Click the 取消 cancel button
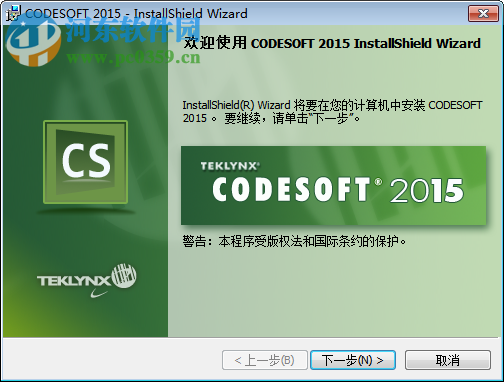The height and width of the screenshot is (382, 504). pos(448,360)
